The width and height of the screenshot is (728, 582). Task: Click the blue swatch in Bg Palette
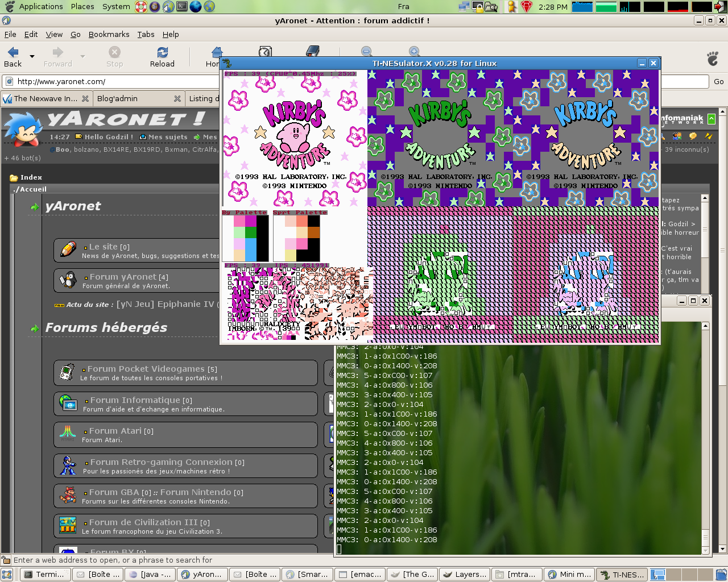point(251,249)
